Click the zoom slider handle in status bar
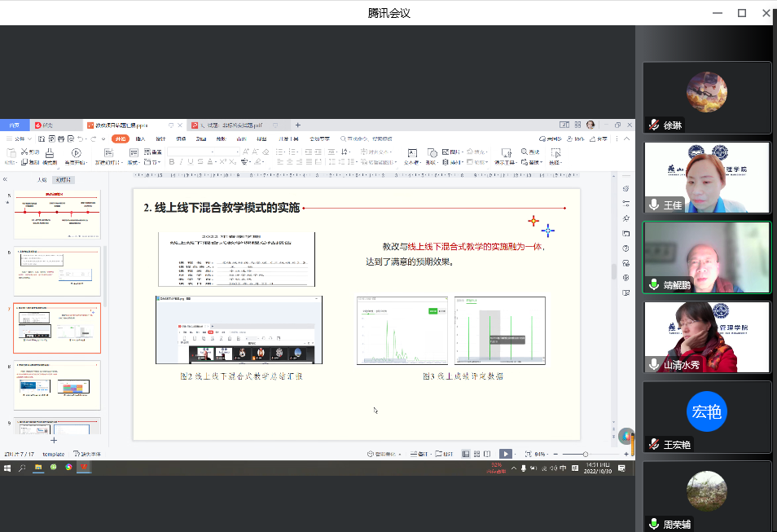 coord(586,454)
